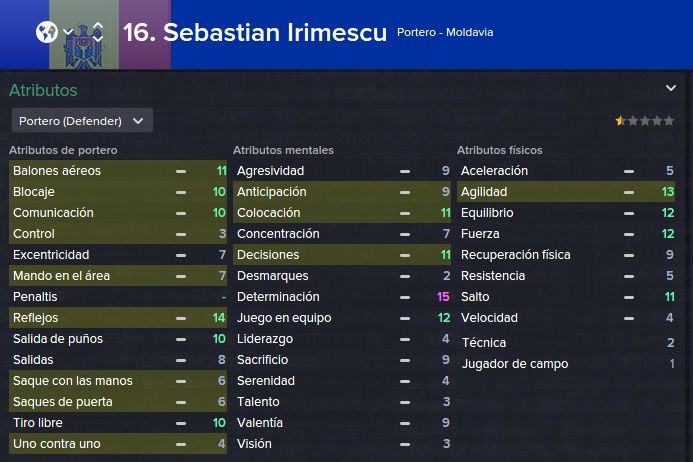Viewport: 693px width, 462px height.
Task: Click the trend dash icon for Agilidad
Action: point(629,192)
